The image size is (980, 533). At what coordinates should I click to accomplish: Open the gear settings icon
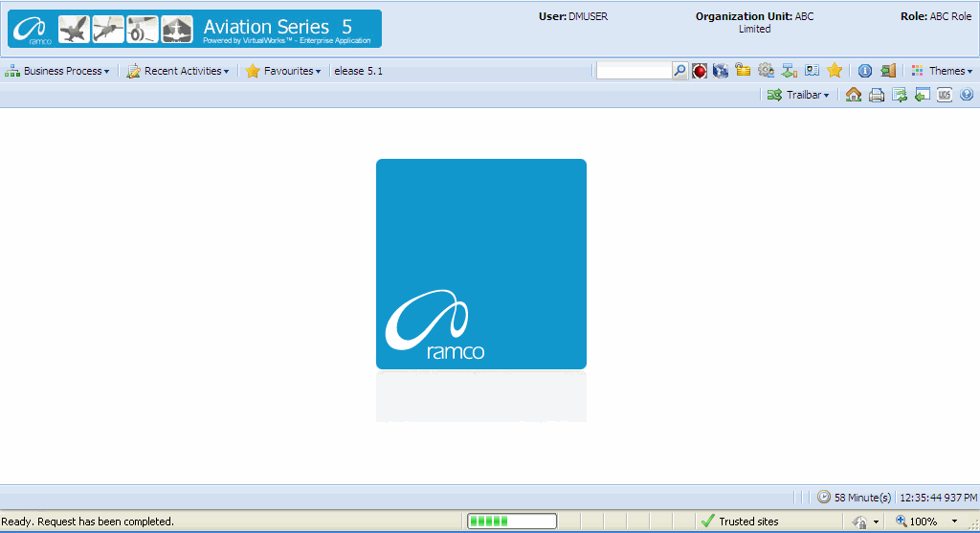tap(766, 71)
